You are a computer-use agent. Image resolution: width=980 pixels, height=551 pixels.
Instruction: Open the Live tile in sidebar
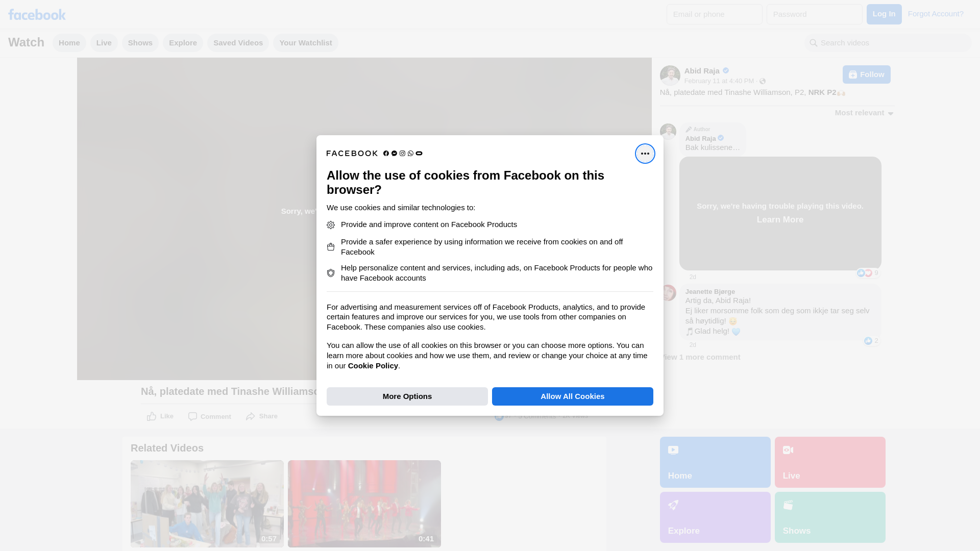(830, 462)
